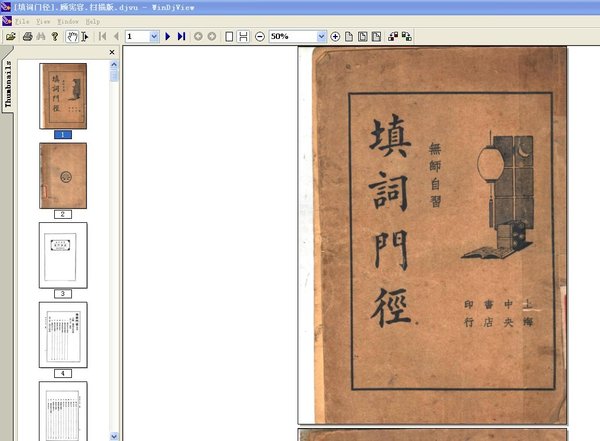Select page 2 thumbnail
The height and width of the screenshot is (441, 600).
click(x=63, y=176)
